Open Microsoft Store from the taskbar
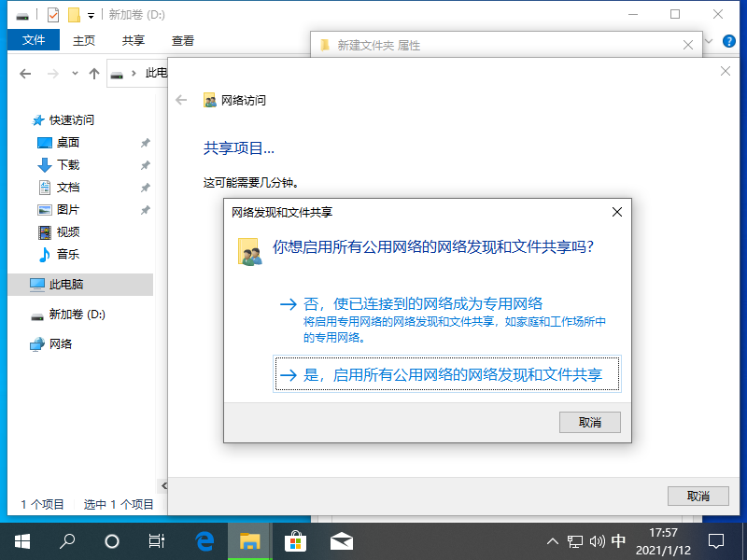The height and width of the screenshot is (560, 747). click(295, 540)
